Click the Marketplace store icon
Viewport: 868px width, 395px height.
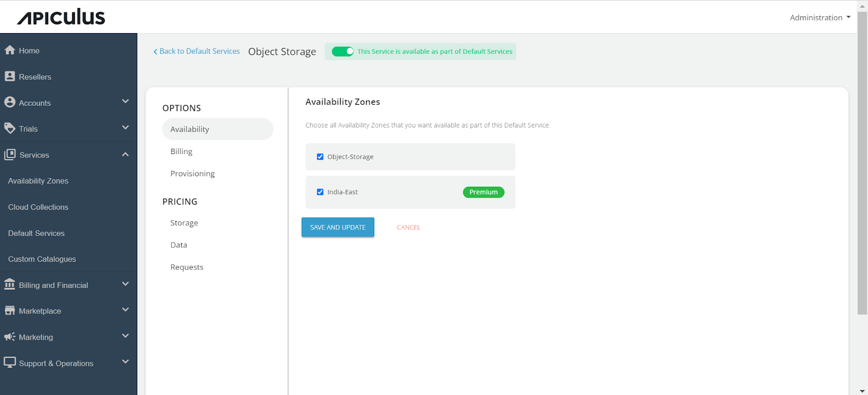pos(10,310)
